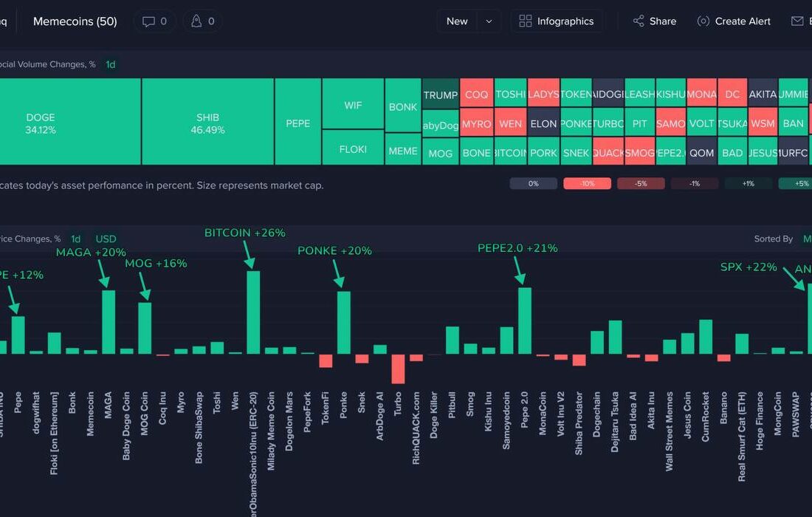This screenshot has height=517, width=812.
Task: Select the red WEN treemap cell
Action: 511,123
